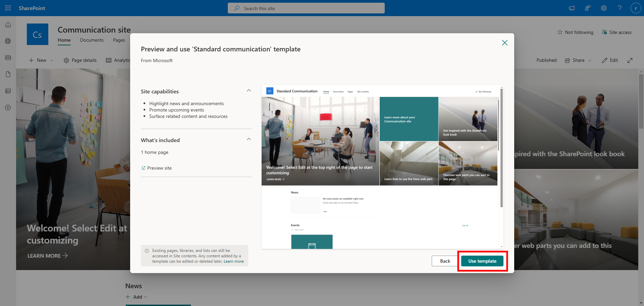
Task: Select the Documents navigation tab
Action: (92, 40)
